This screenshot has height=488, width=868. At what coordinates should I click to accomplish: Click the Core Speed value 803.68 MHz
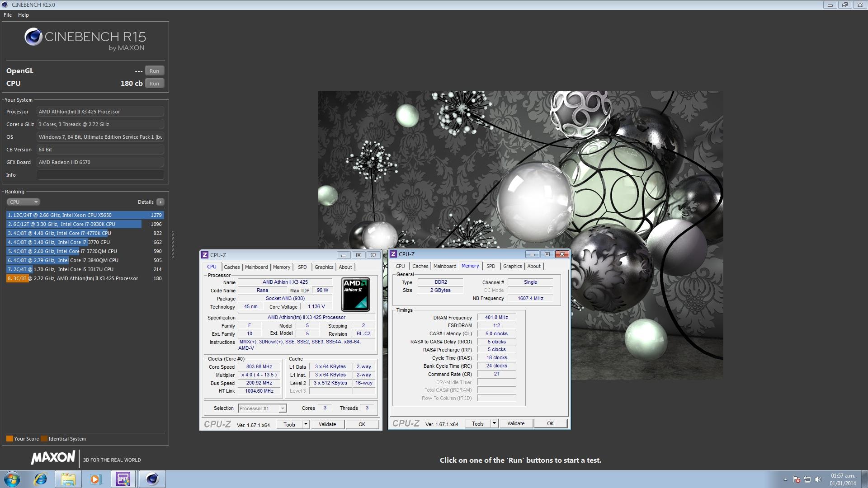click(259, 367)
